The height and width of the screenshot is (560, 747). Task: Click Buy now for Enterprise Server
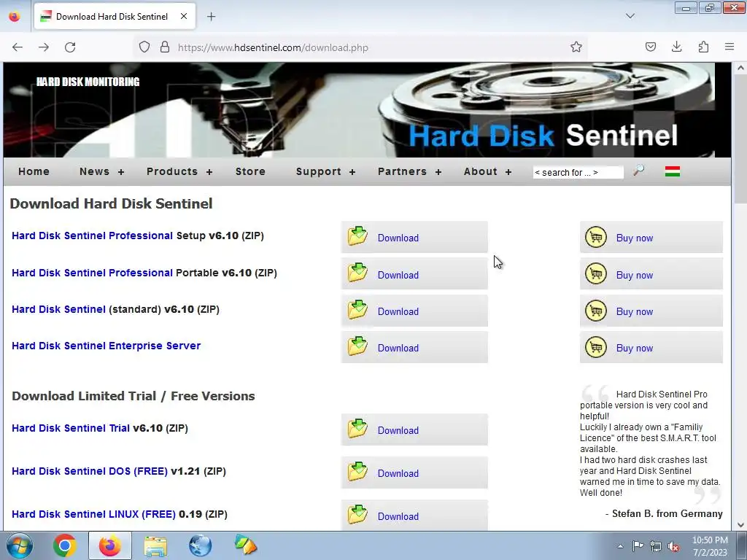tap(634, 348)
